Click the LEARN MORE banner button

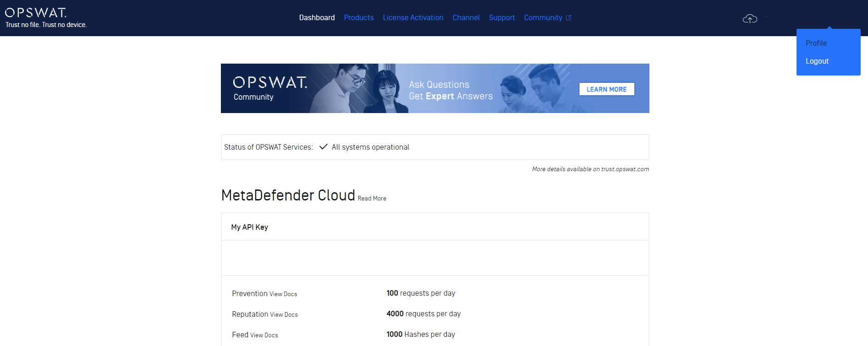click(607, 89)
